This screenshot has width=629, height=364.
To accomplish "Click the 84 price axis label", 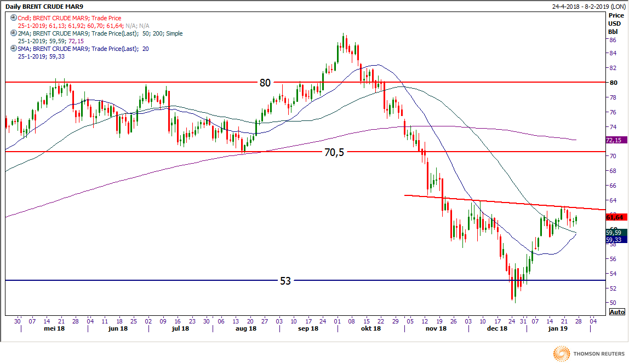I will coord(613,53).
